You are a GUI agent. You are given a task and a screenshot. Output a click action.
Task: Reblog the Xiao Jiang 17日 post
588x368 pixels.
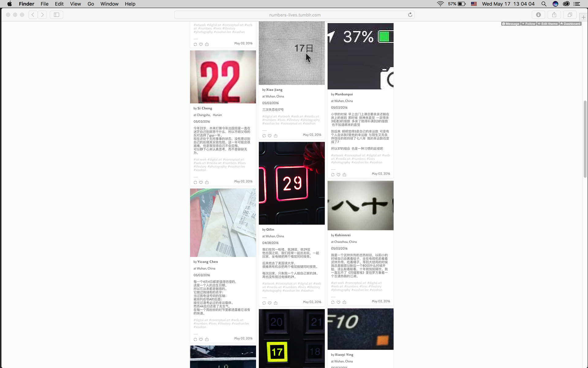264,136
